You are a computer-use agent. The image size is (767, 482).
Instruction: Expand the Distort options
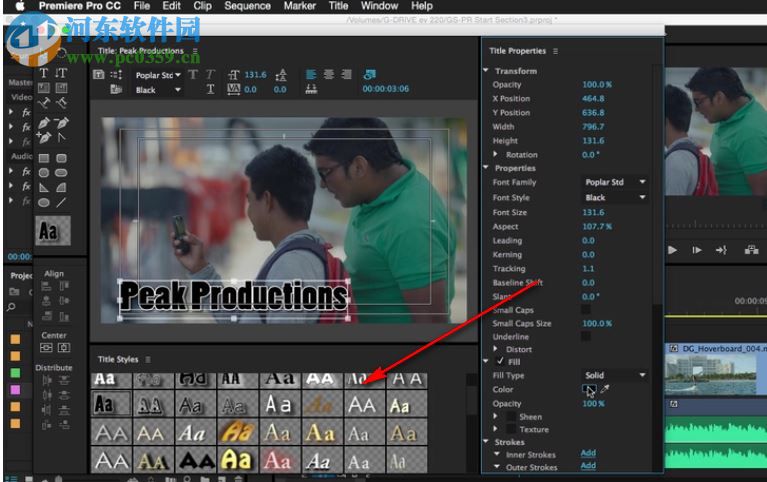coord(496,349)
